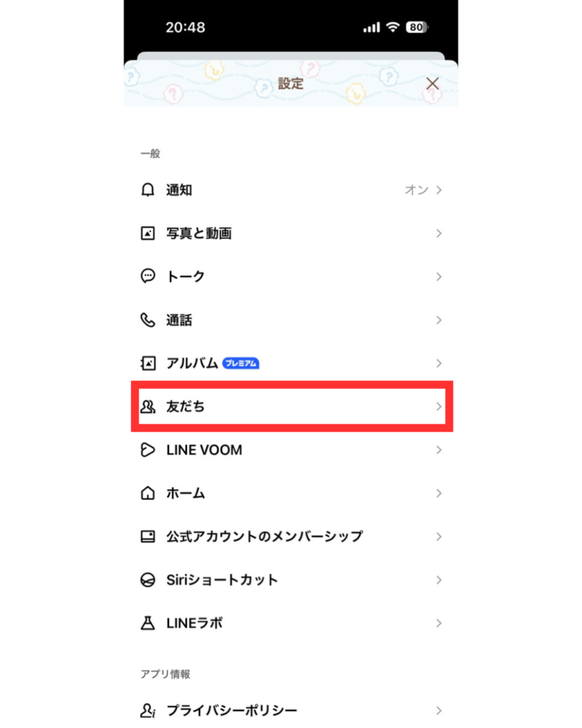
Task: Tap the blue プレミアム badge
Action: click(x=241, y=363)
